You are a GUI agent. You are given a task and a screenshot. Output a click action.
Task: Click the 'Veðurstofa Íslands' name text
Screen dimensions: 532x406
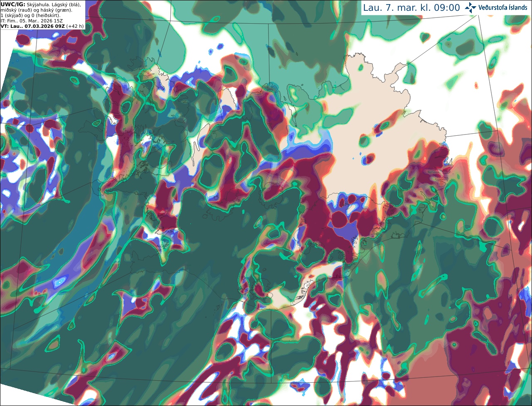pyautogui.click(x=503, y=7)
